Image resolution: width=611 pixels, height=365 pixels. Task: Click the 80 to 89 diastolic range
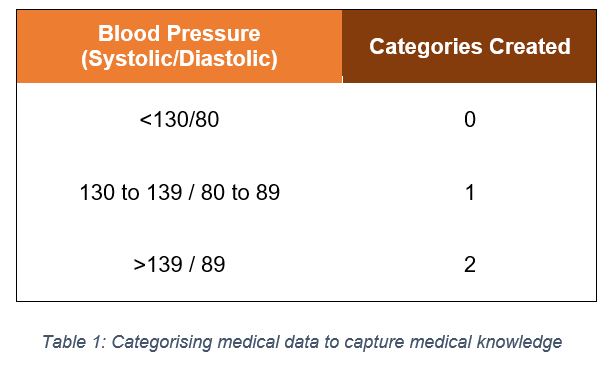coord(240,192)
